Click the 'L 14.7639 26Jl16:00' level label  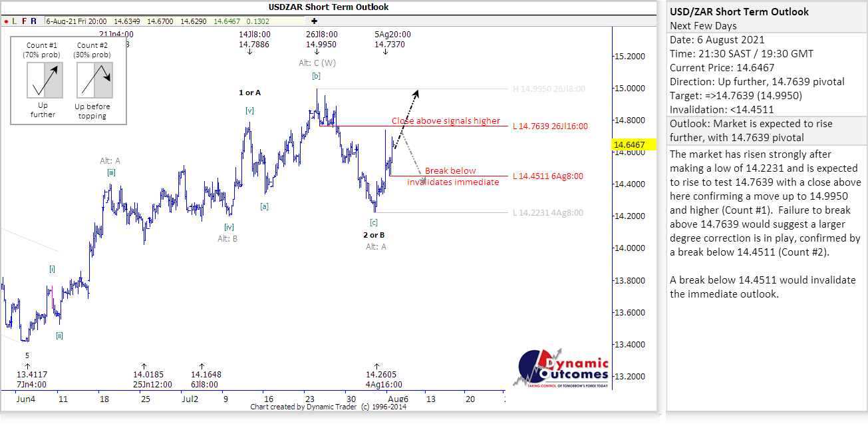pos(550,126)
